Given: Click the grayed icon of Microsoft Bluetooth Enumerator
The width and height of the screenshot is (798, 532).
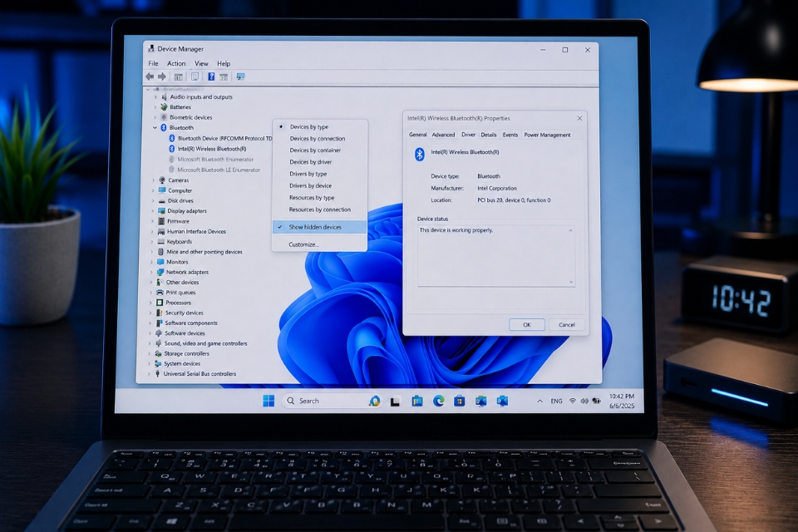Looking at the screenshot, I should [x=171, y=160].
